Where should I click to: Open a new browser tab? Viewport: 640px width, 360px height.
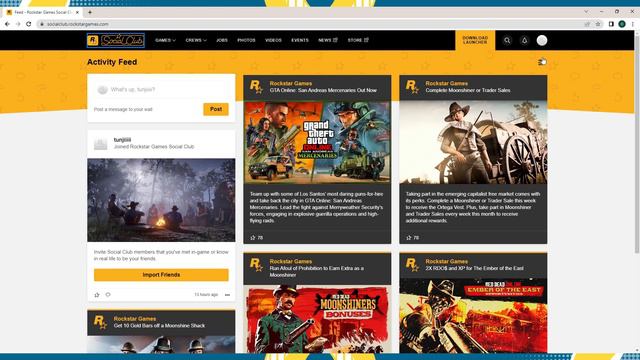(x=90, y=12)
